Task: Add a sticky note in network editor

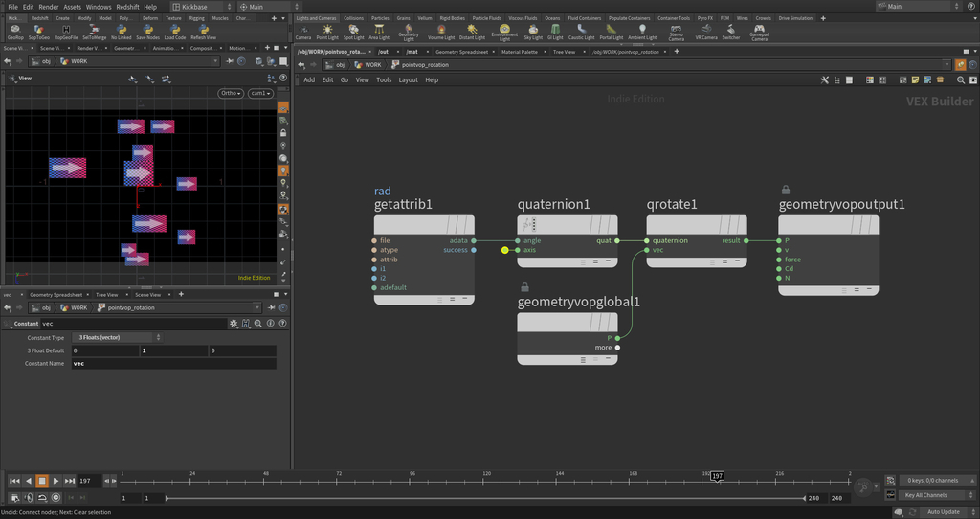Action: tap(915, 80)
